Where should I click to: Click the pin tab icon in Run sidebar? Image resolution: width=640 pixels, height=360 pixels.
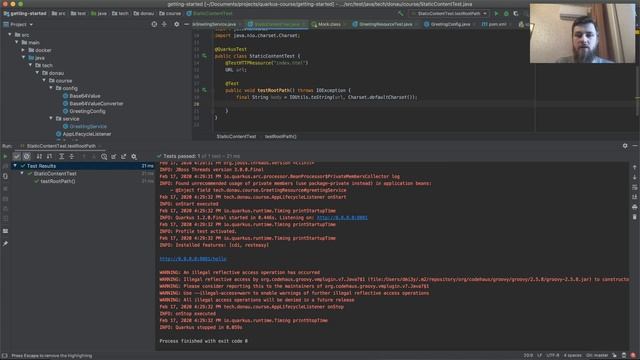pos(5,244)
